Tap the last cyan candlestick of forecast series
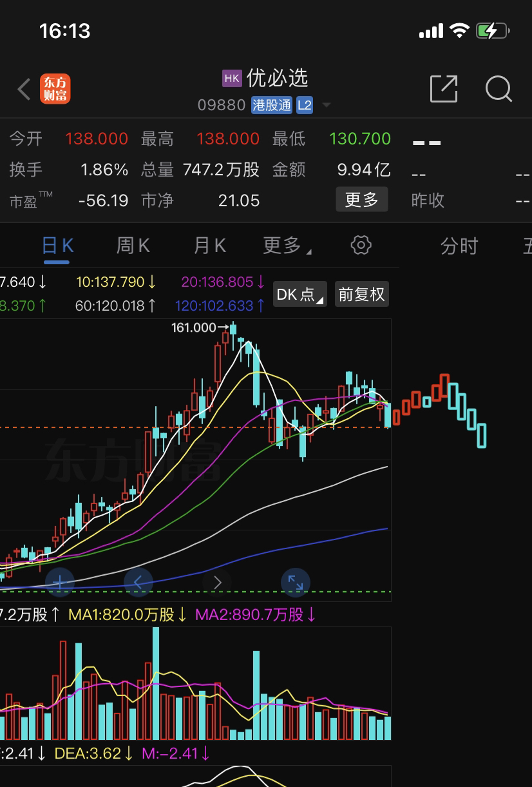Viewport: 532px width, 787px height. point(481,435)
